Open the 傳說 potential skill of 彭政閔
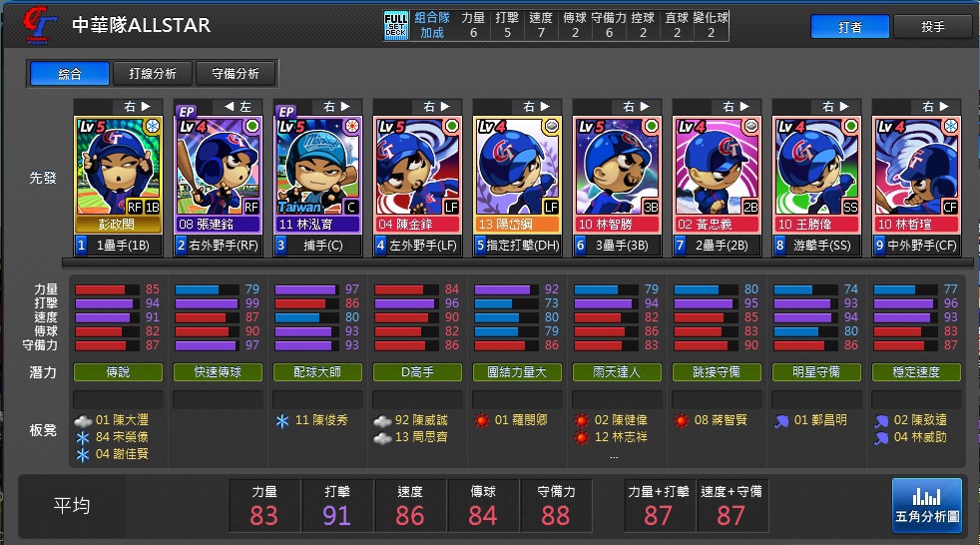The height and width of the screenshot is (545, 980). coord(118,372)
